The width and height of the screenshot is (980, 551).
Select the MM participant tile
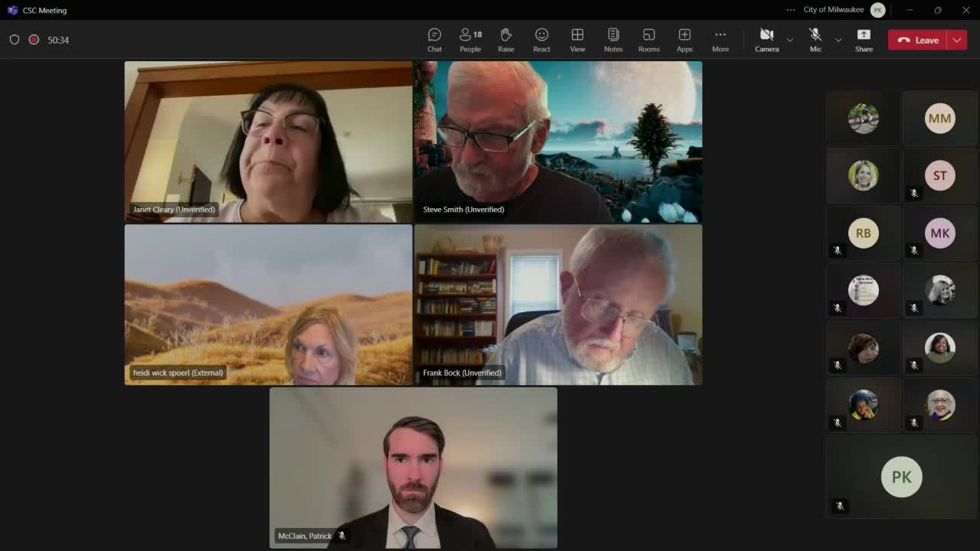[x=940, y=119]
